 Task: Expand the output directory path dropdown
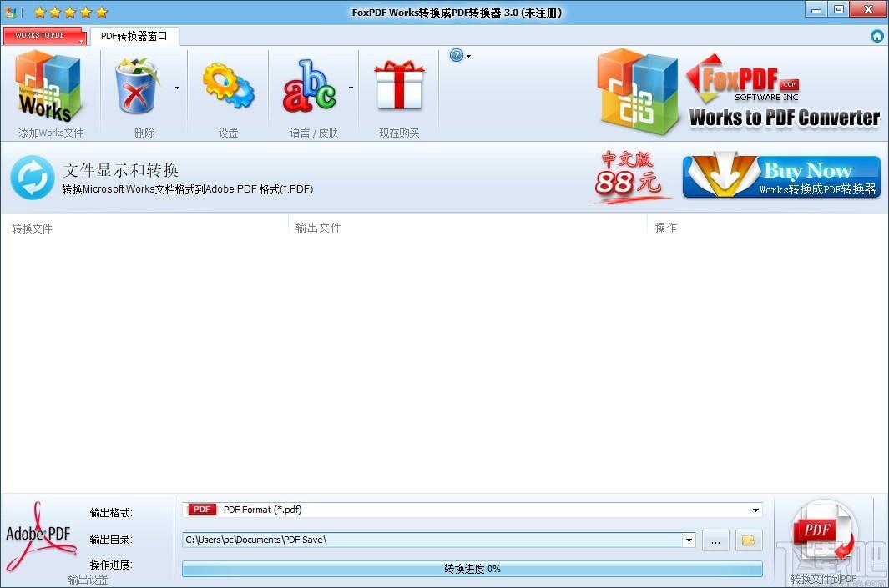[689, 540]
